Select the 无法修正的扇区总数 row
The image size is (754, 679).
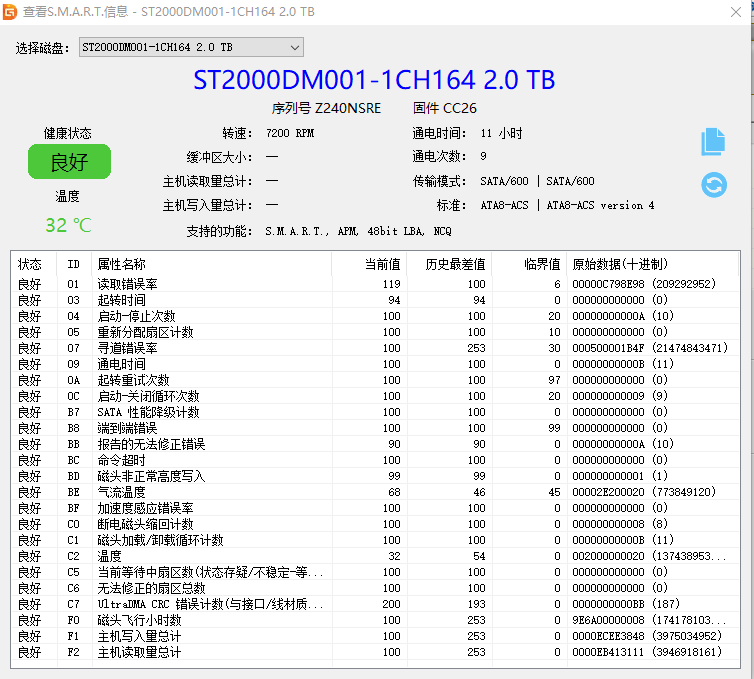(375, 588)
